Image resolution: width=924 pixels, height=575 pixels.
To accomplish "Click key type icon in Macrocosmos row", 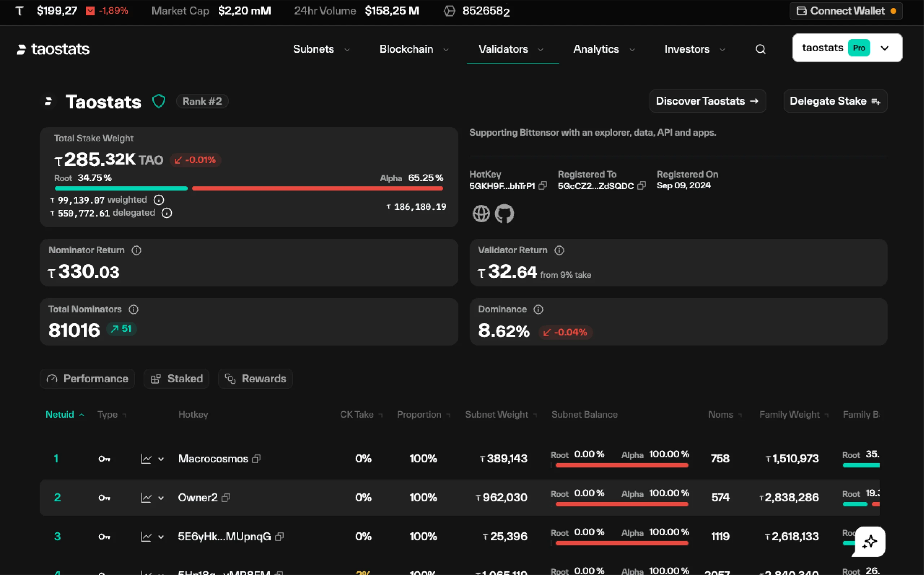I will (104, 458).
